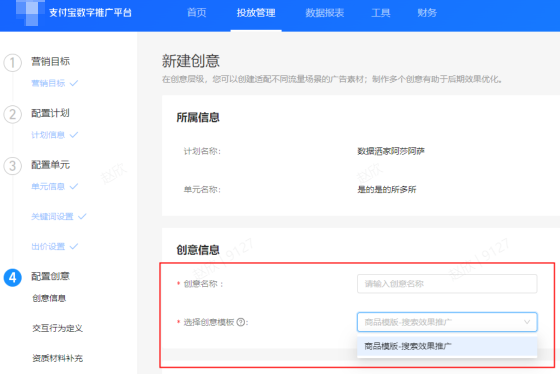
Task: Click the 单元名称 label
Action: [202, 190]
